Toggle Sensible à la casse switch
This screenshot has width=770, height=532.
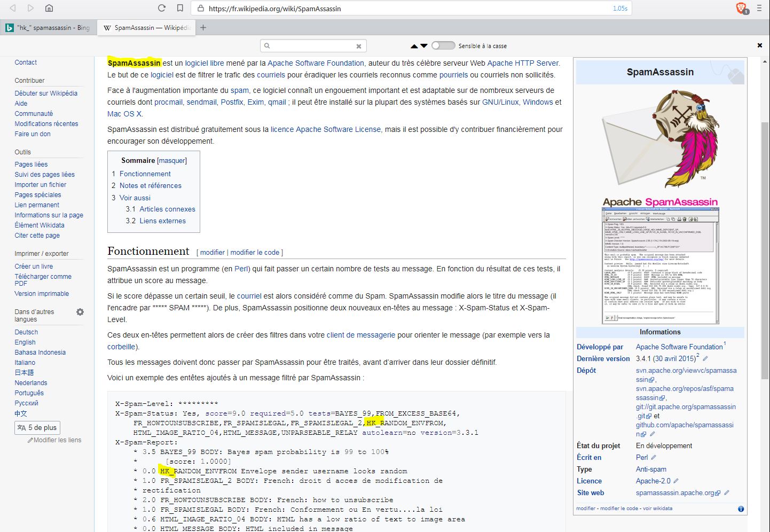click(x=443, y=46)
